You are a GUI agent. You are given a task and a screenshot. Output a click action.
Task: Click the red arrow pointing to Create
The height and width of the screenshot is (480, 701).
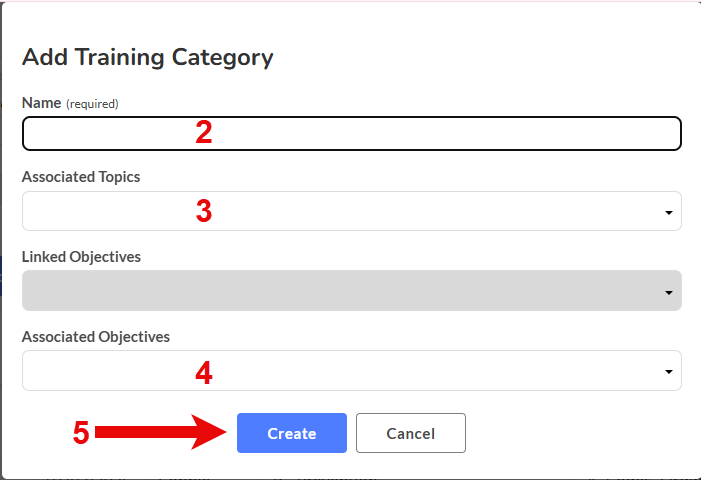tap(161, 432)
